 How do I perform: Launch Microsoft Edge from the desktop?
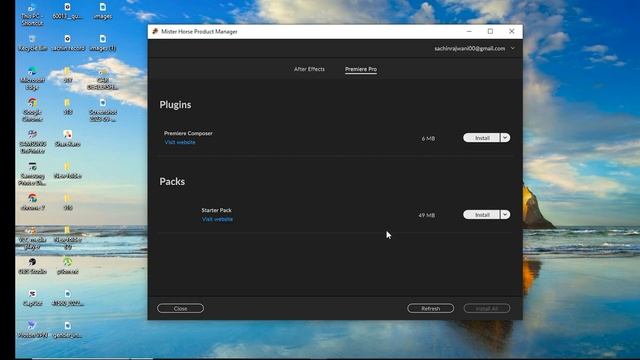[32, 78]
